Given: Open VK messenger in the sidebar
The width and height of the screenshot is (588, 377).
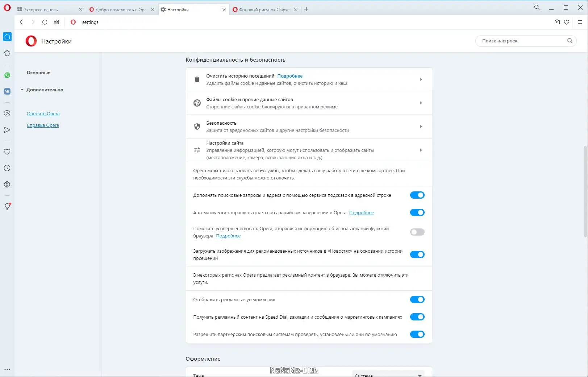Looking at the screenshot, I should [7, 91].
